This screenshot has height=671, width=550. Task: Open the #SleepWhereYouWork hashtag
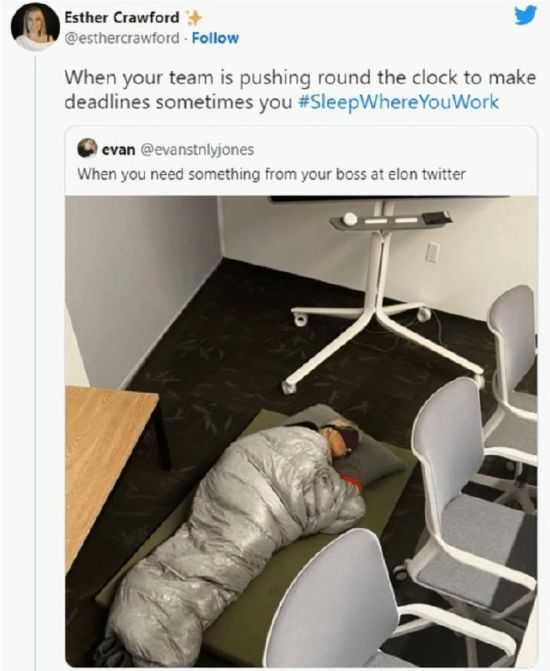click(398, 102)
